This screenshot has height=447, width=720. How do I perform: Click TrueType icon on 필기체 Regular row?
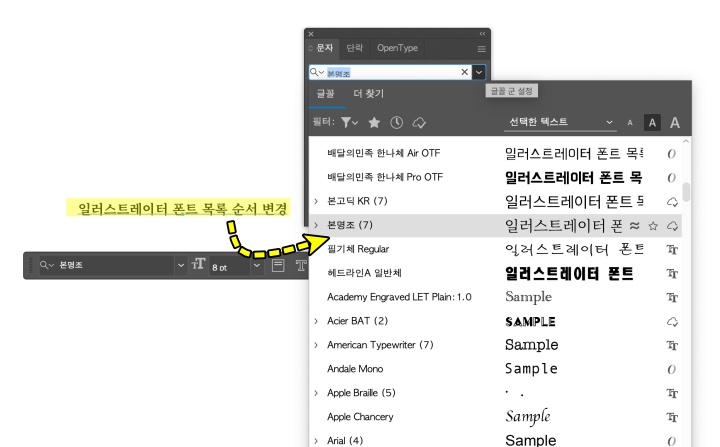tap(672, 250)
